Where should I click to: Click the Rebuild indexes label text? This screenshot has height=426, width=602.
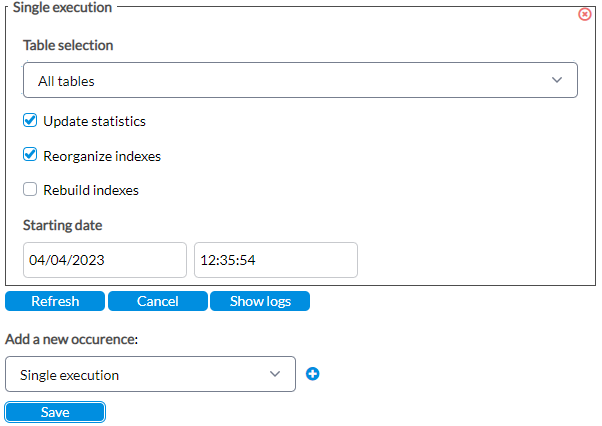pyautogui.click(x=91, y=190)
